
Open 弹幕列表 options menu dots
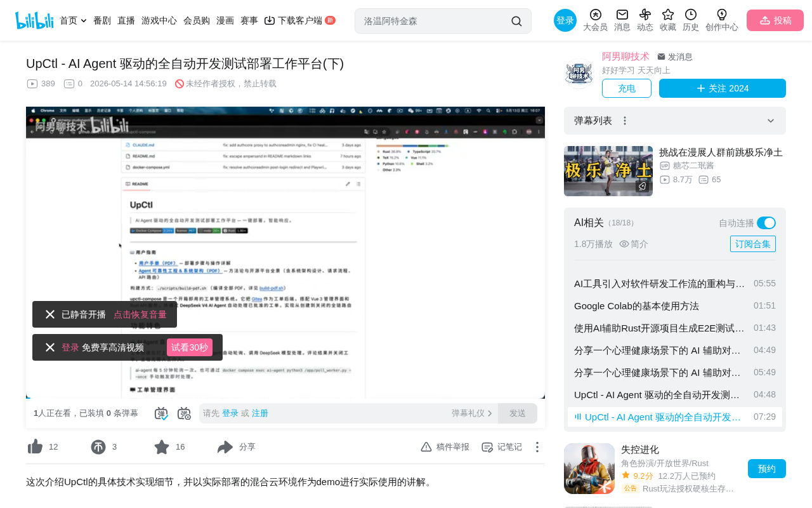pos(625,121)
